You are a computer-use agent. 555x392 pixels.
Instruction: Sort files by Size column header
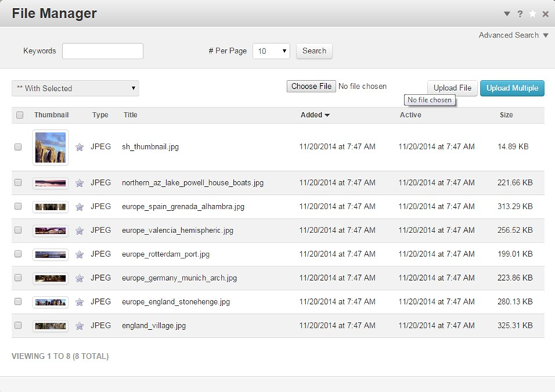pos(506,115)
